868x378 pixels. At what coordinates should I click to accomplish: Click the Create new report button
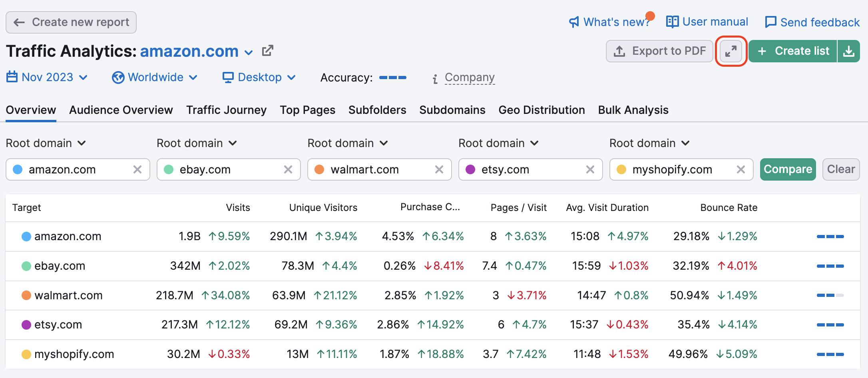click(x=71, y=22)
